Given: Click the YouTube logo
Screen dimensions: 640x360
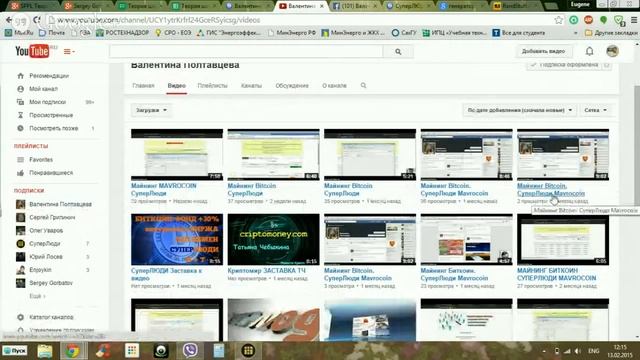Looking at the screenshot, I should pos(32,51).
